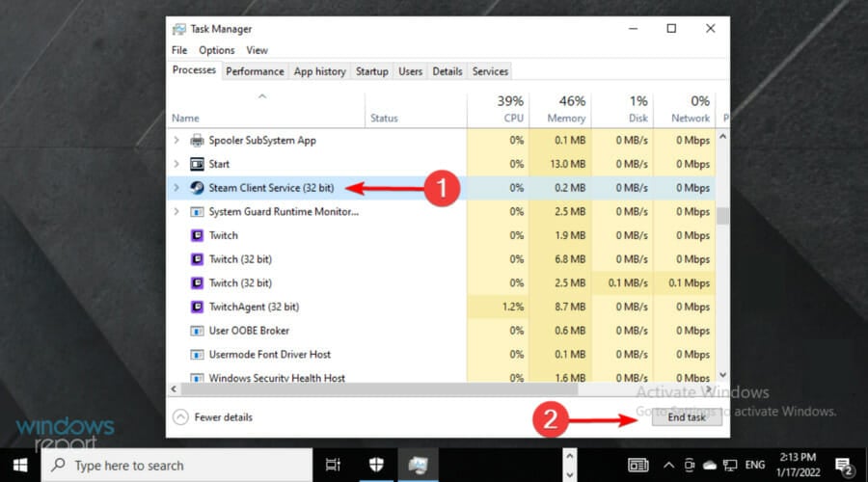
Task: Click the horizontal scrollbar thumb
Action: 380,389
